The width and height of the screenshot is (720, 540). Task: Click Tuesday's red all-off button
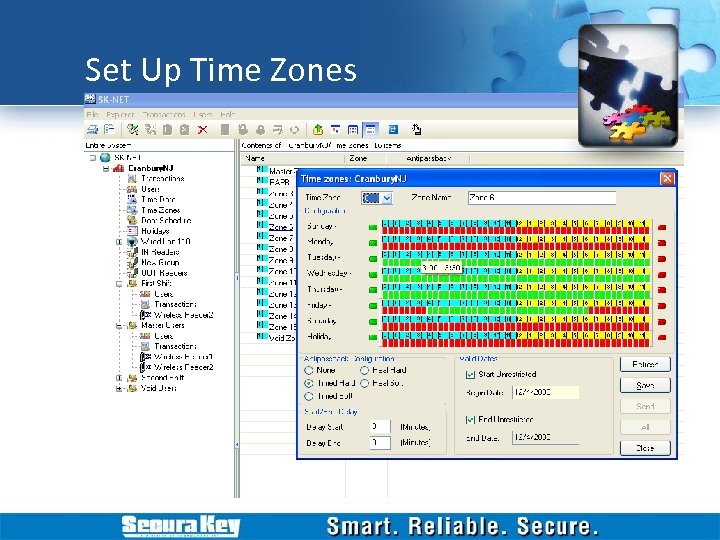coord(662,259)
